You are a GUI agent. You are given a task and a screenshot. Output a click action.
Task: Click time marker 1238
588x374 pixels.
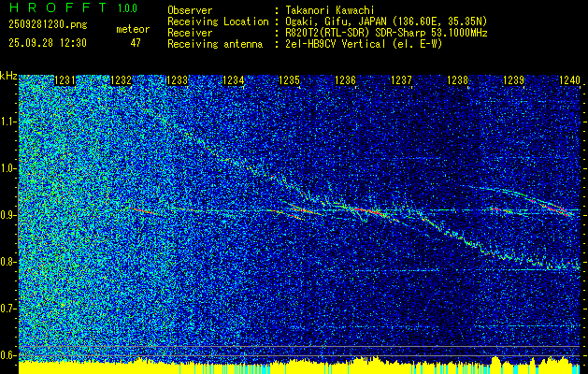click(458, 79)
